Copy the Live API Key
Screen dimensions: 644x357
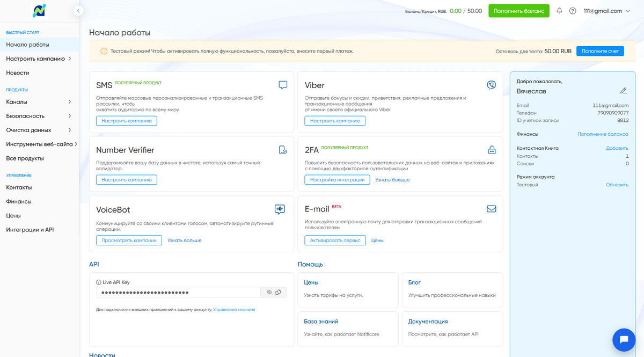click(x=278, y=293)
